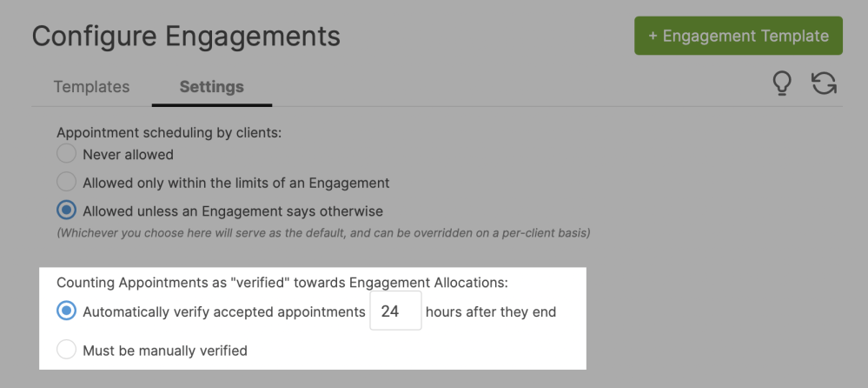Click the "Allowed unless an Engagement says otherwise" label
Image resolution: width=868 pixels, height=388 pixels.
coord(232,211)
